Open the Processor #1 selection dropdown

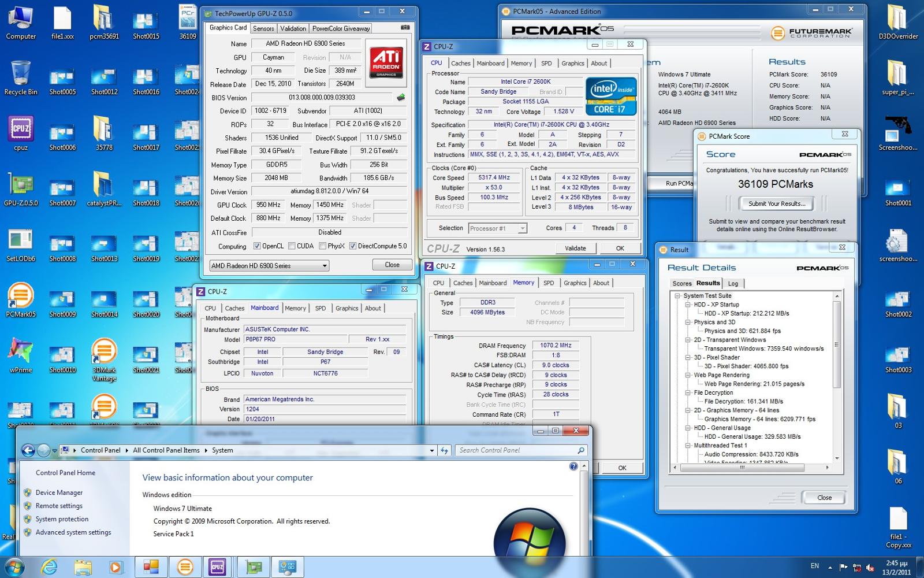pyautogui.click(x=497, y=228)
